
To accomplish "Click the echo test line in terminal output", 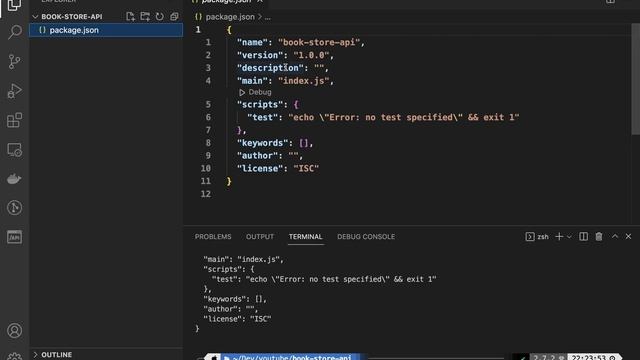I will point(324,279).
